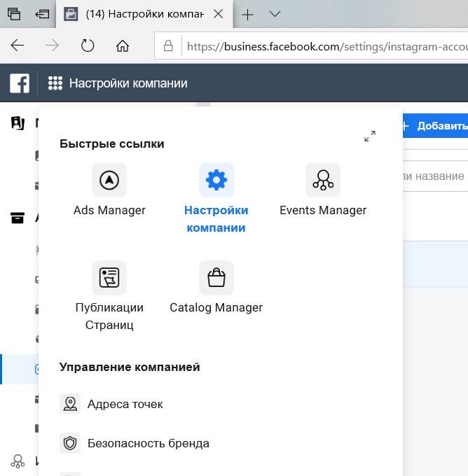Click the blue Добавить button

click(x=434, y=126)
